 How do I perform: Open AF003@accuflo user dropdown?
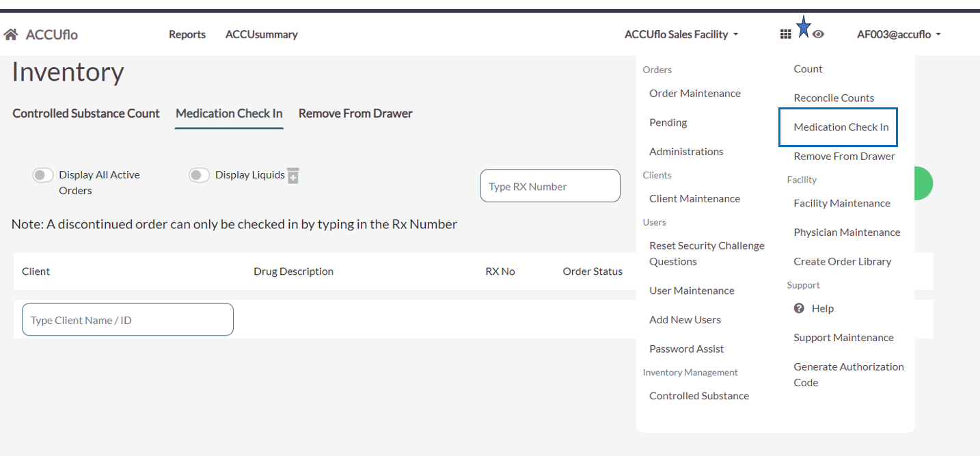pos(899,34)
